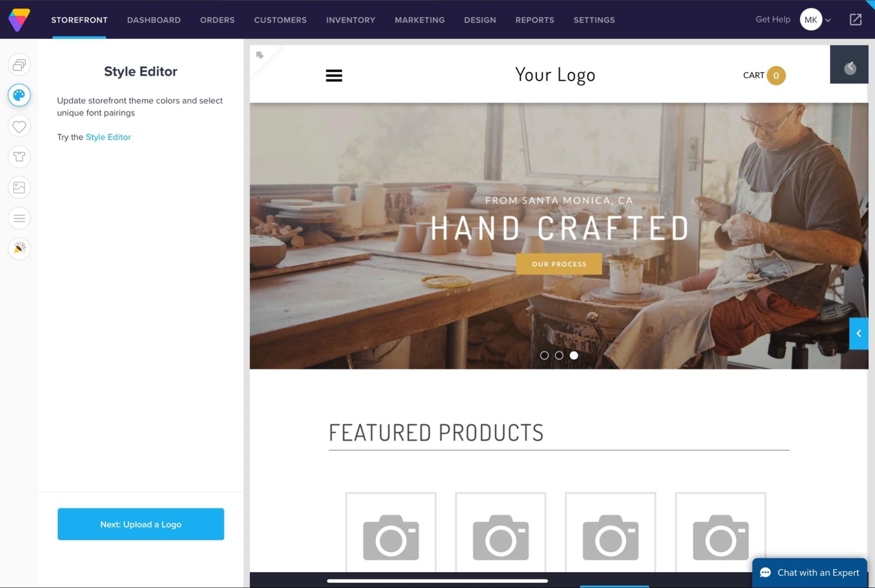Select the DASHBOARD navigation tab
This screenshot has height=588, width=875.
pyautogui.click(x=154, y=20)
